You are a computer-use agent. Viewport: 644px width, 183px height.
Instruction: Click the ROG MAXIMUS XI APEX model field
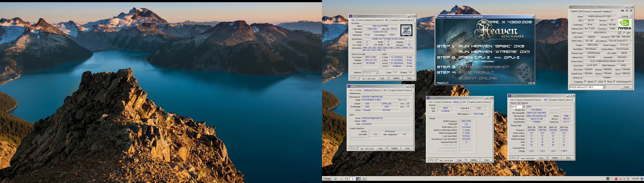click(377, 100)
